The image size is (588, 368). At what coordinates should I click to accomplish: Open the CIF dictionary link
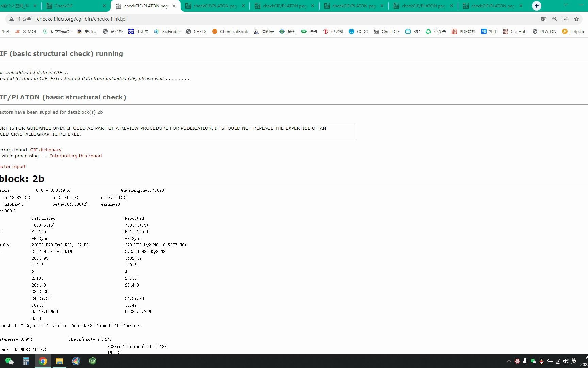46,150
